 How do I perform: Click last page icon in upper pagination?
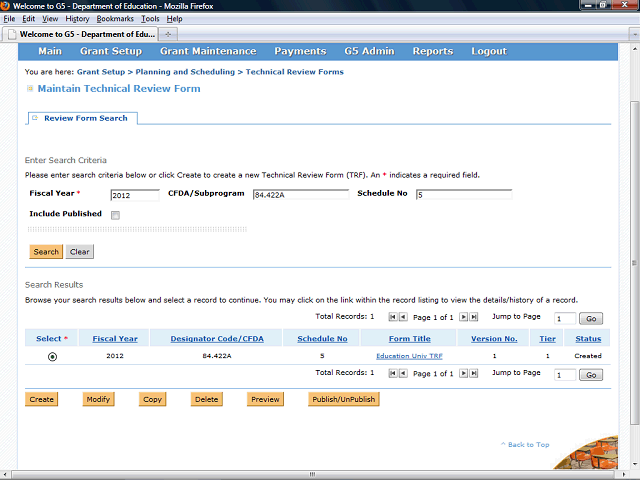pyautogui.click(x=473, y=317)
